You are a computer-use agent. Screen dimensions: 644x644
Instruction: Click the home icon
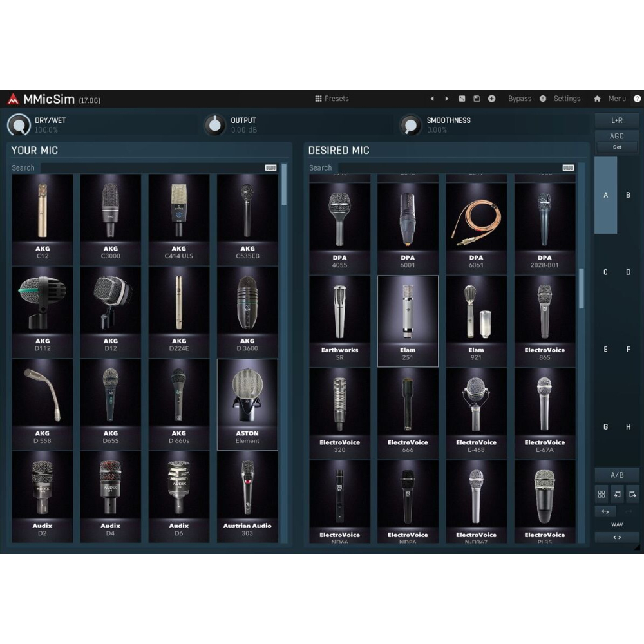point(597,99)
